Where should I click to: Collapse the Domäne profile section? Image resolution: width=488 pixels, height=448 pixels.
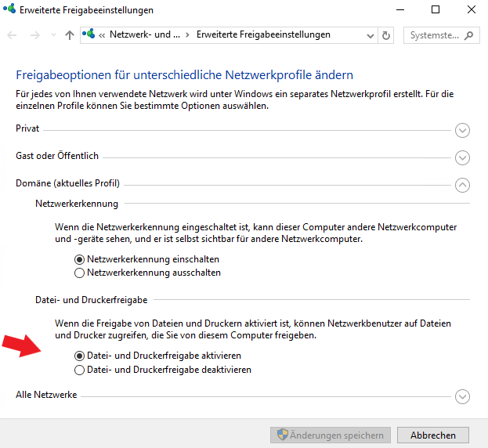[x=462, y=185]
